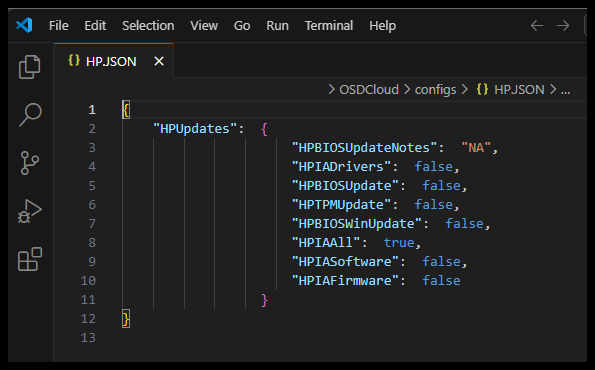
Task: Click HP.JSON in the breadcrumb path
Action: coord(519,90)
